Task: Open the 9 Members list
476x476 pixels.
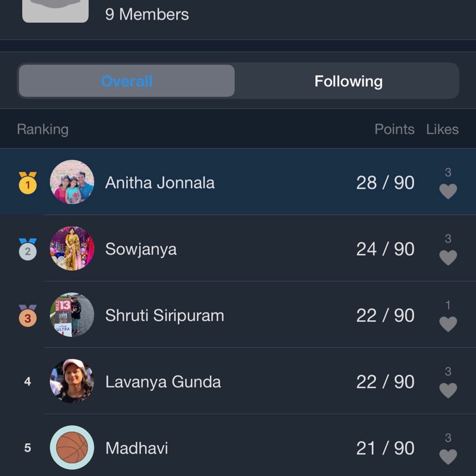Action: tap(147, 14)
